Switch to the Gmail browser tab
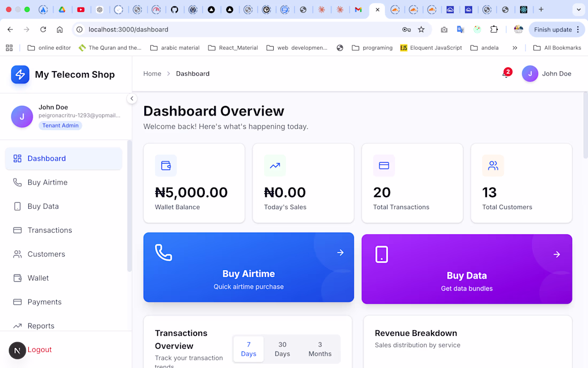The image size is (588, 368). click(358, 10)
